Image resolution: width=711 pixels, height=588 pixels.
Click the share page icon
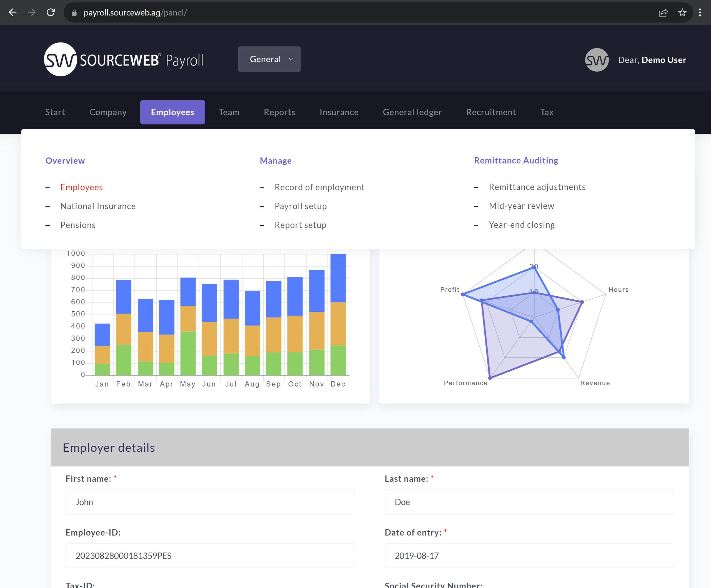tap(663, 12)
